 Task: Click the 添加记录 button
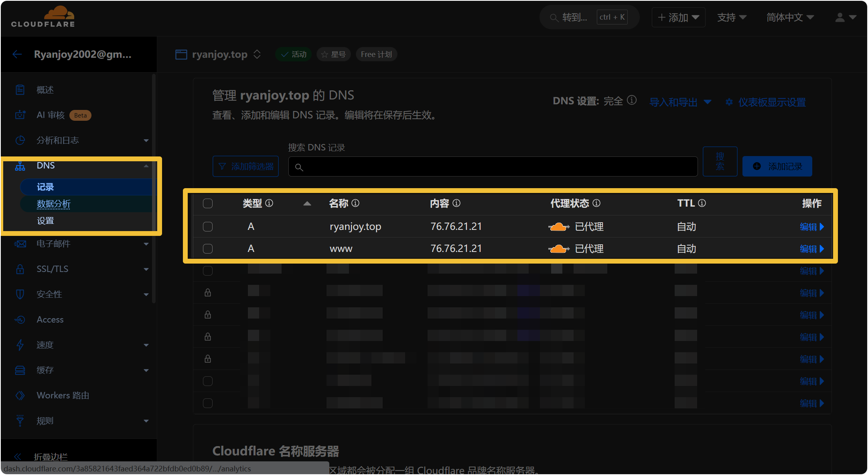pos(777,166)
